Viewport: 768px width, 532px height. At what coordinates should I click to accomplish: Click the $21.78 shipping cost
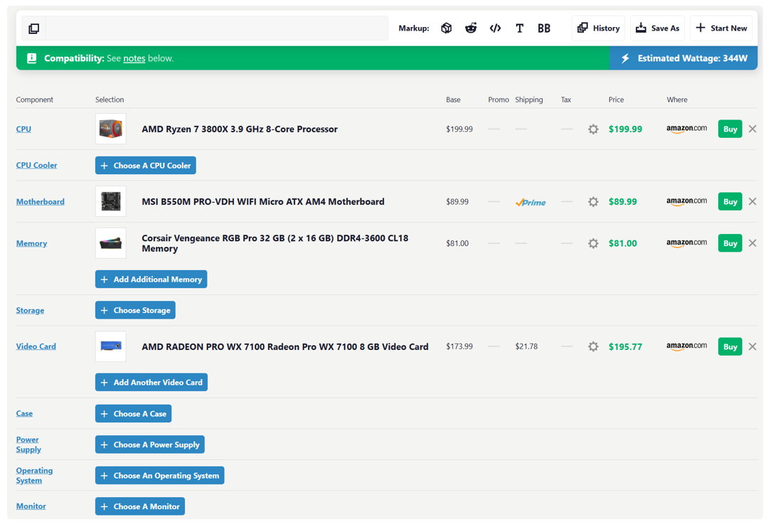[526, 346]
